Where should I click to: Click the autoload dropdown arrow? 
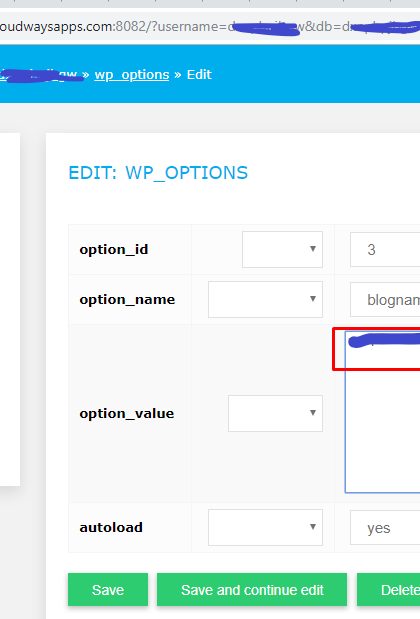coord(313,527)
